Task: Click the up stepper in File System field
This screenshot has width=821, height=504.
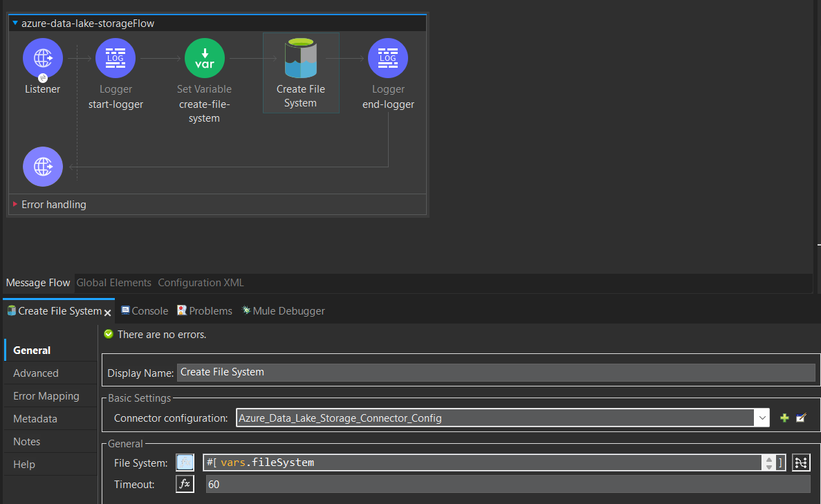Action: click(769, 458)
